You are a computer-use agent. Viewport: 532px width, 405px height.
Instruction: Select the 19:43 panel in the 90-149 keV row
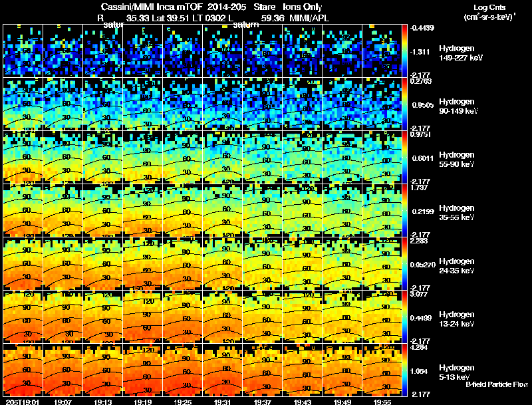pyautogui.click(x=303, y=104)
